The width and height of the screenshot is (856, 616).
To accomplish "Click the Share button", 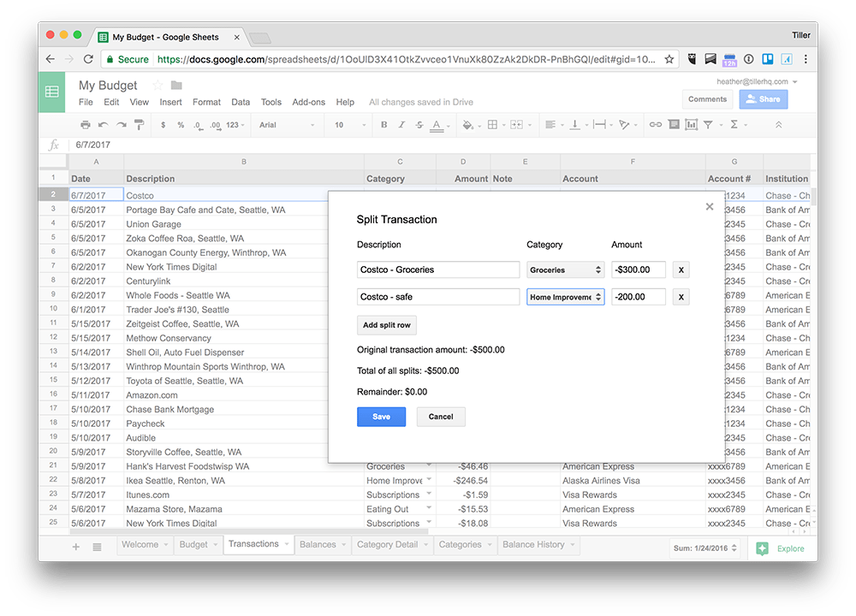I will (764, 99).
